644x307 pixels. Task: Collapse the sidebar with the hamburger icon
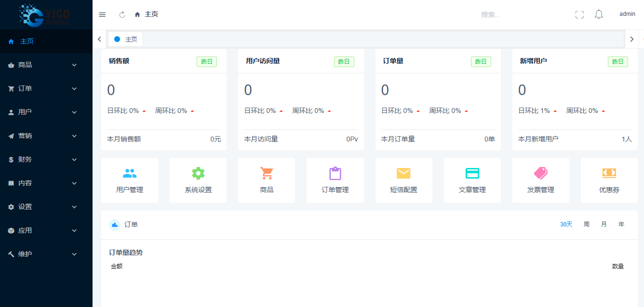tap(102, 14)
